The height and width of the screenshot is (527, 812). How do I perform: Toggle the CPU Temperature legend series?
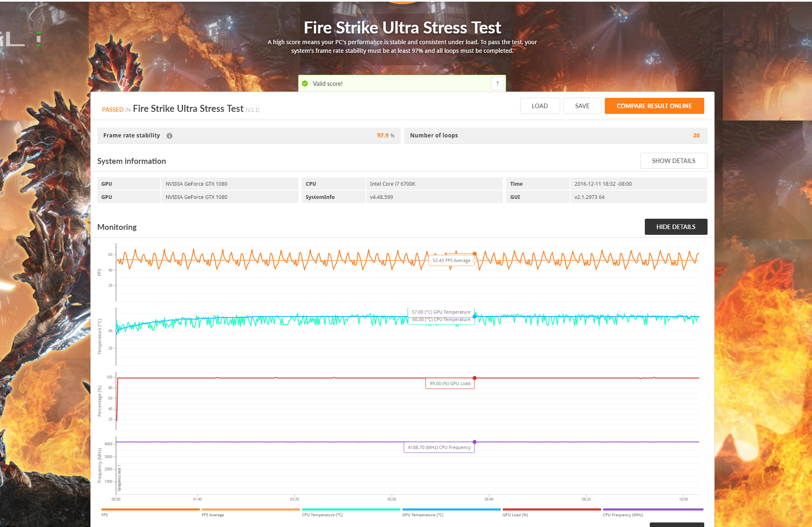351,512
